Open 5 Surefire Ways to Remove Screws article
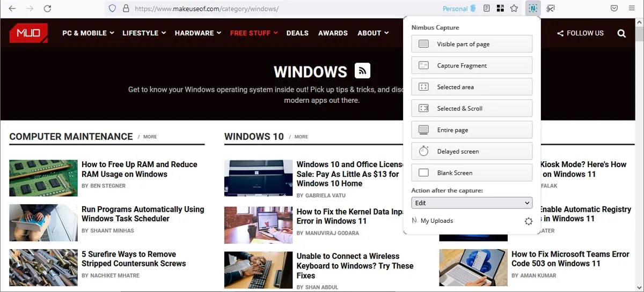The image size is (644, 292). point(134,259)
